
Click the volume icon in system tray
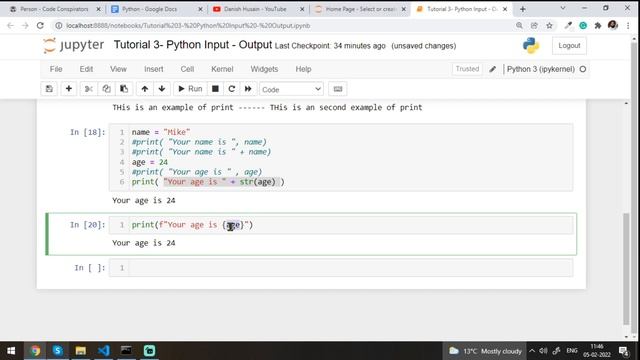(543, 351)
